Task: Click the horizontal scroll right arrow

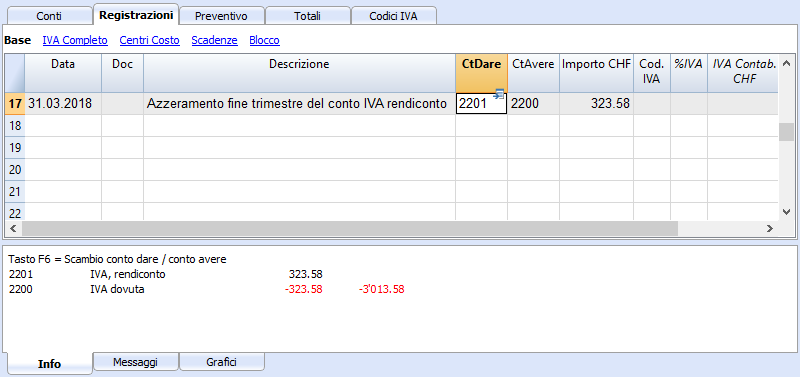Action: (770, 229)
